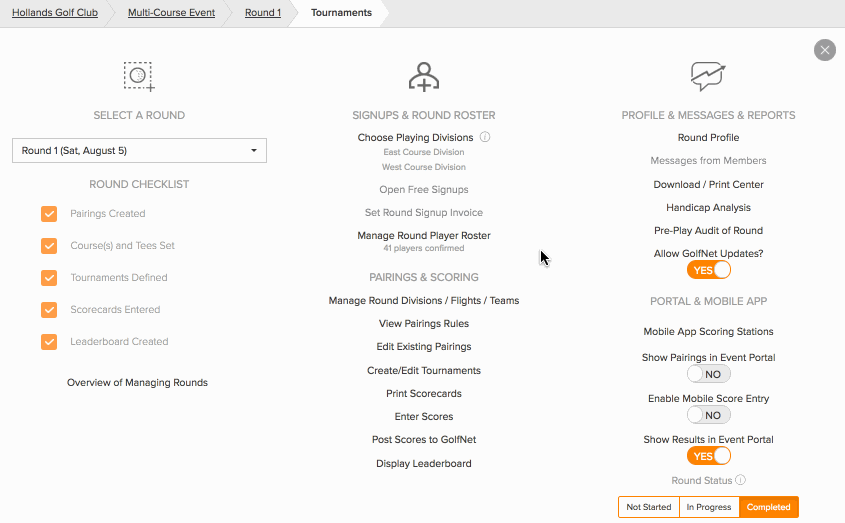The width and height of the screenshot is (845, 523).
Task: Open Choose Playing Divisions
Action: coord(415,137)
